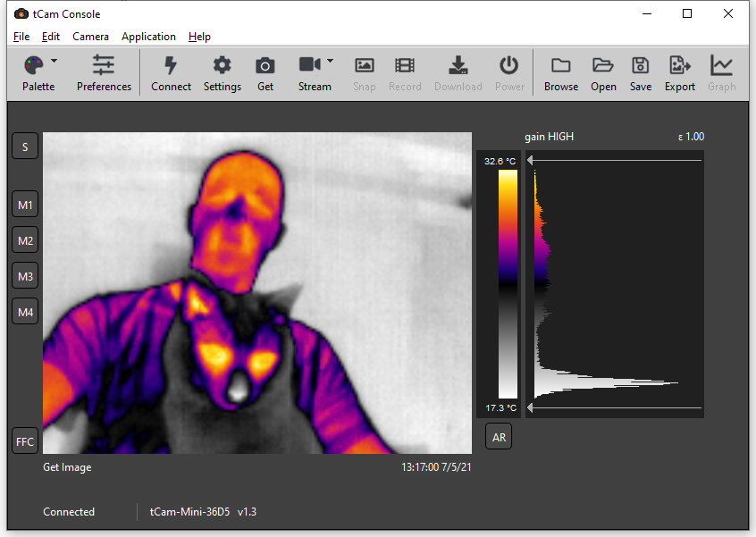Open Settings with the gear icon
The height and width of the screenshot is (537, 756).
click(222, 66)
